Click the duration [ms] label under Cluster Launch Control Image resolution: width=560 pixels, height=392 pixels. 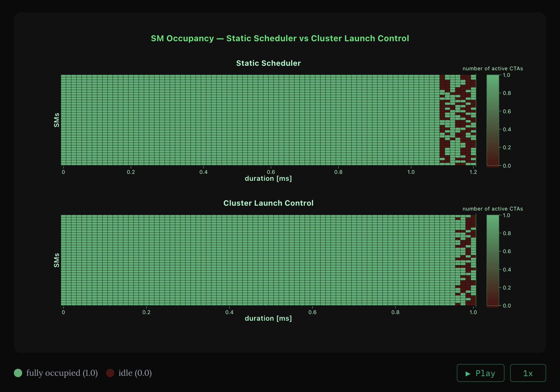(x=268, y=318)
